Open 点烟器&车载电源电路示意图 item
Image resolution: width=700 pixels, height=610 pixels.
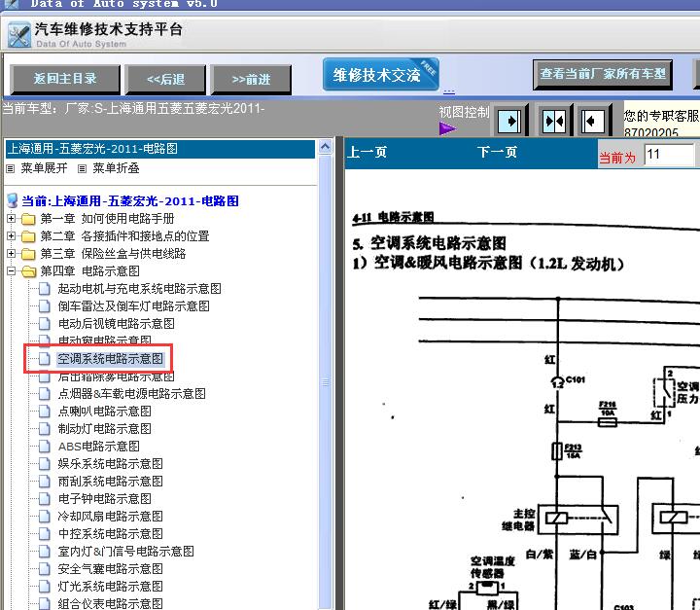pos(131,394)
